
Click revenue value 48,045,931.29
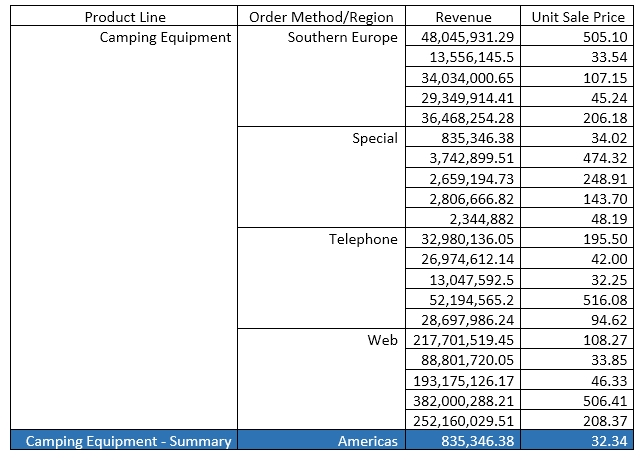pos(468,37)
